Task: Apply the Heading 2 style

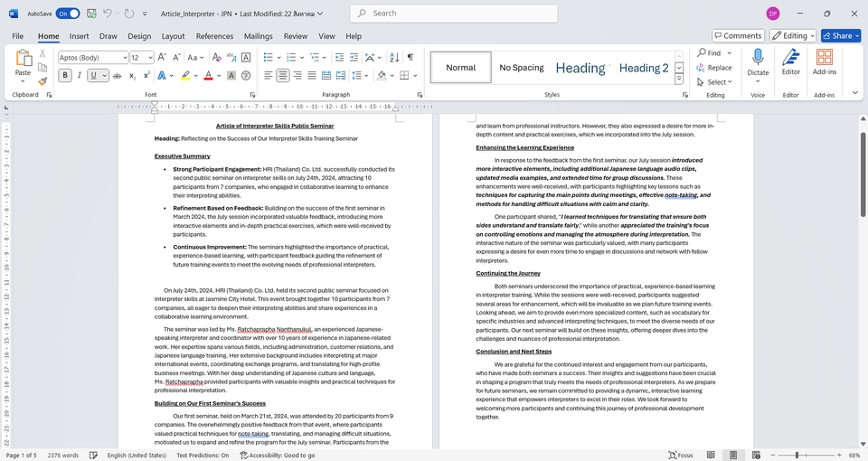Action: (643, 68)
